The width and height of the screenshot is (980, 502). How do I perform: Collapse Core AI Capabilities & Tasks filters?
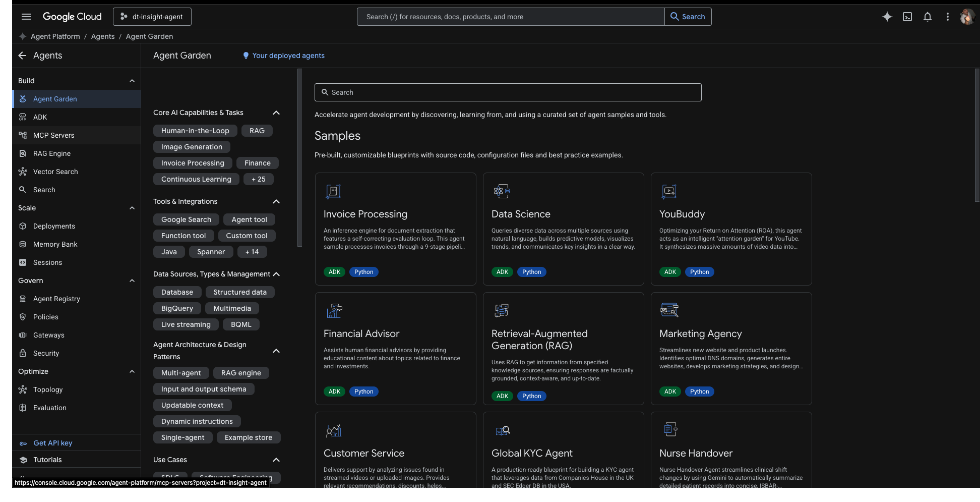[x=276, y=113]
